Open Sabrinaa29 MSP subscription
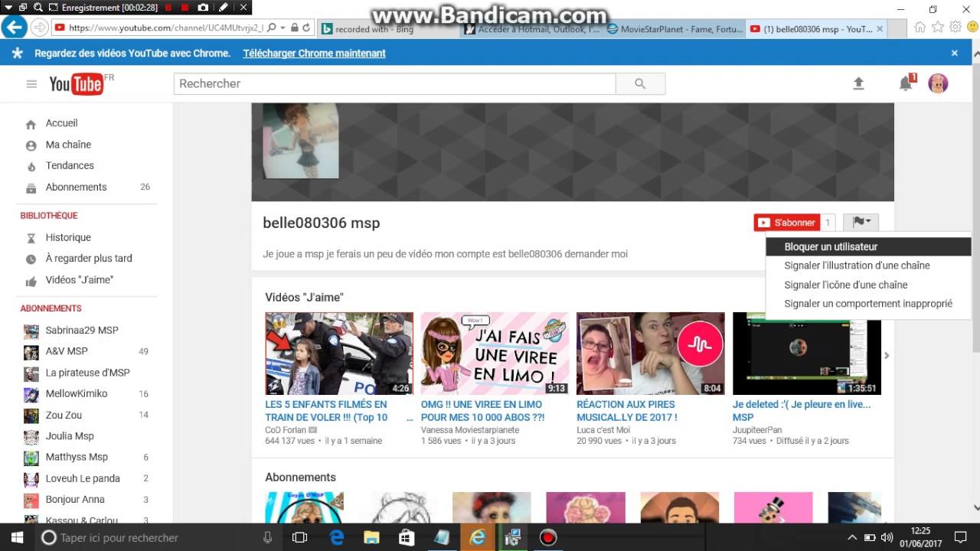The width and height of the screenshot is (980, 551). (x=82, y=331)
